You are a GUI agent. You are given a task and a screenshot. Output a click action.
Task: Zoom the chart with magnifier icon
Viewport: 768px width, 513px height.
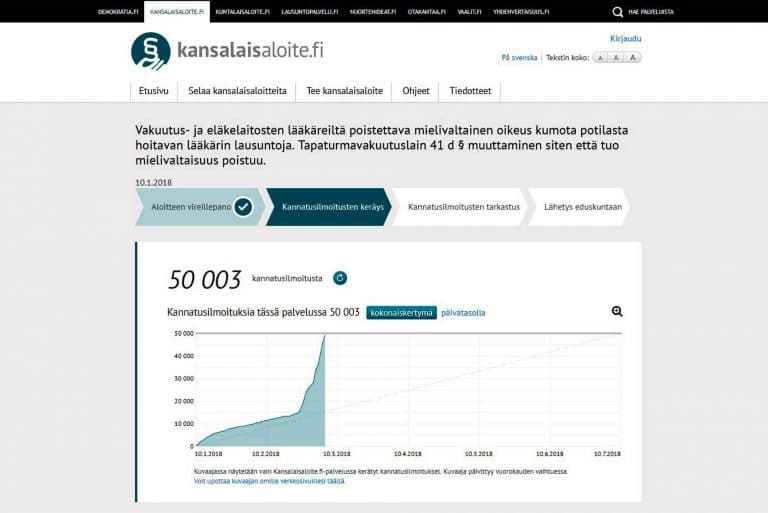tap(617, 312)
